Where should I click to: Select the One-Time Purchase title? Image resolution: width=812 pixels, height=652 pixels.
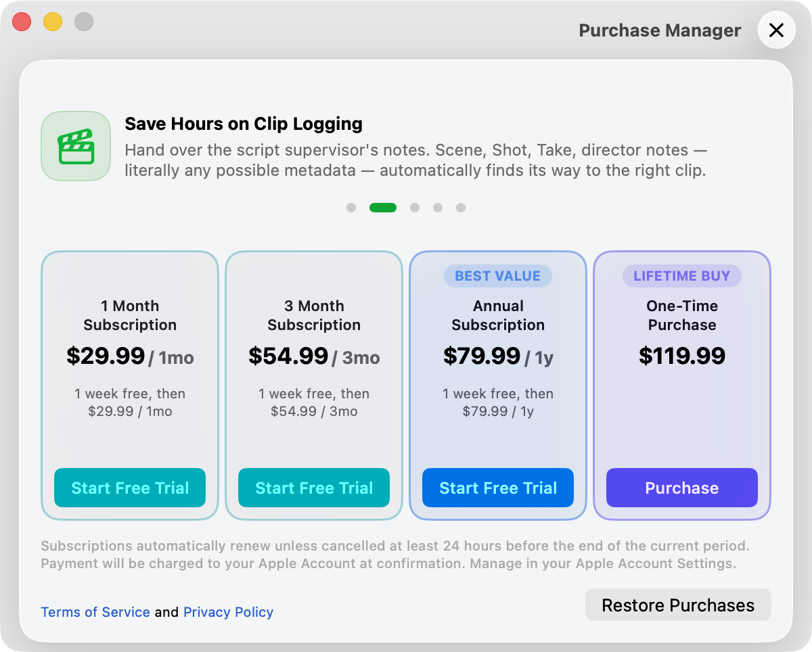point(682,315)
